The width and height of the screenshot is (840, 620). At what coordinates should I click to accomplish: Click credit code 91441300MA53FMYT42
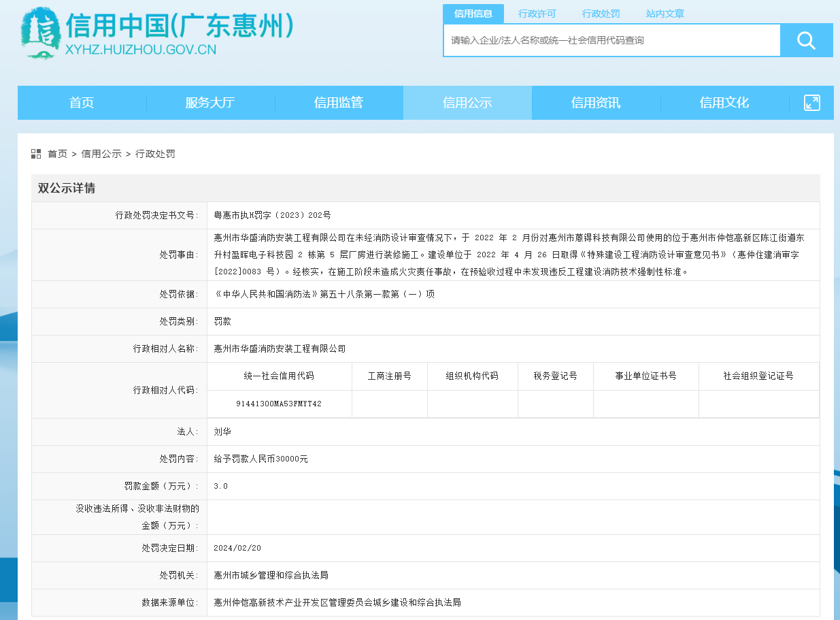(279, 404)
